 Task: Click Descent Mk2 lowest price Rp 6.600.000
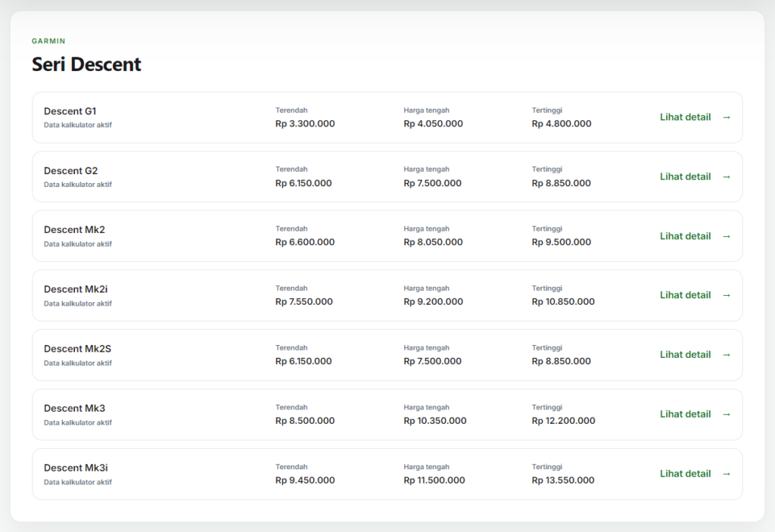point(305,242)
